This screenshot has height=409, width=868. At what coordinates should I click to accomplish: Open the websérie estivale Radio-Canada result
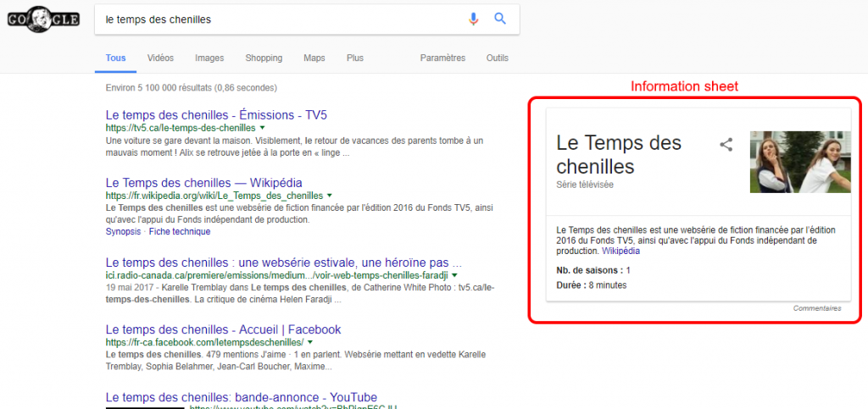(283, 262)
